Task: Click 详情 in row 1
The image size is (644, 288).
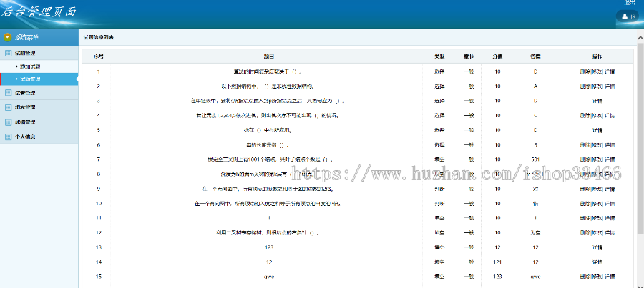Action: point(610,71)
